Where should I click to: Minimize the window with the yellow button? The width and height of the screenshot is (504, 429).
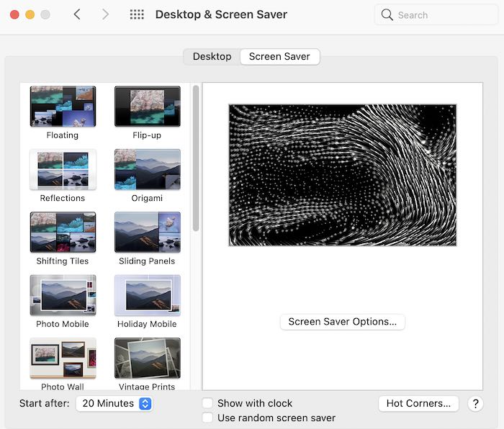[30, 14]
